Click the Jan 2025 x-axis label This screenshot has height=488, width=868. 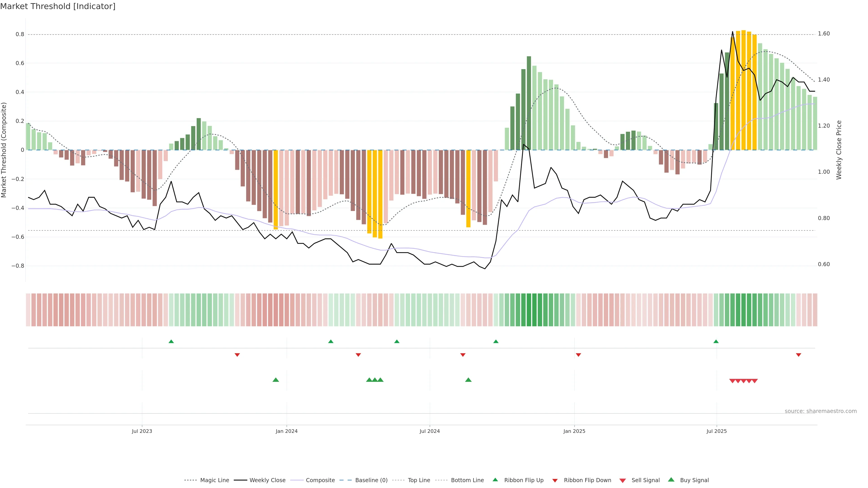click(574, 431)
